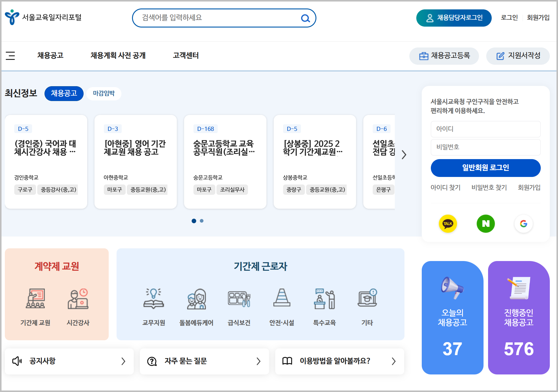This screenshot has width=558, height=392.
Task: Click 로그인 top link
Action: tap(509, 18)
